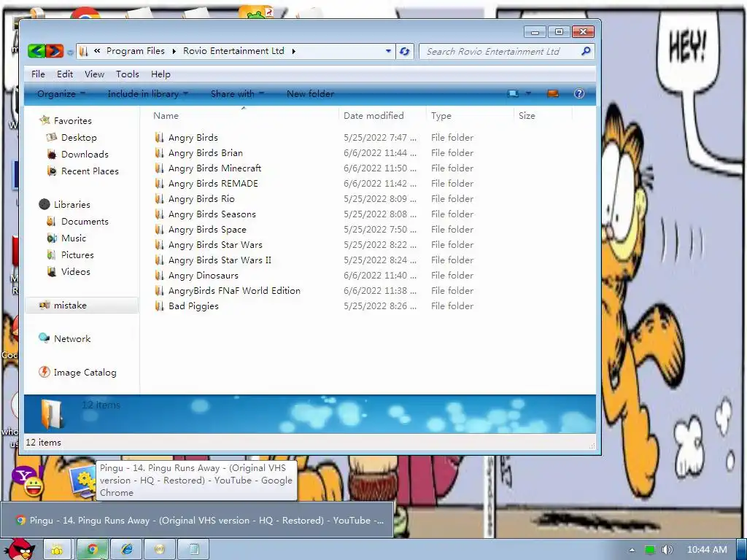Open recent locations dropdown beside navigation arrows
The width and height of the screenshot is (747, 560).
click(x=70, y=52)
